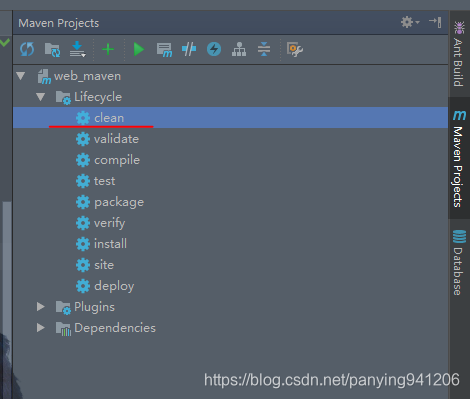Toggle Skip Tests mode lightning icon
Viewport: 470px width, 399px height.
(214, 49)
